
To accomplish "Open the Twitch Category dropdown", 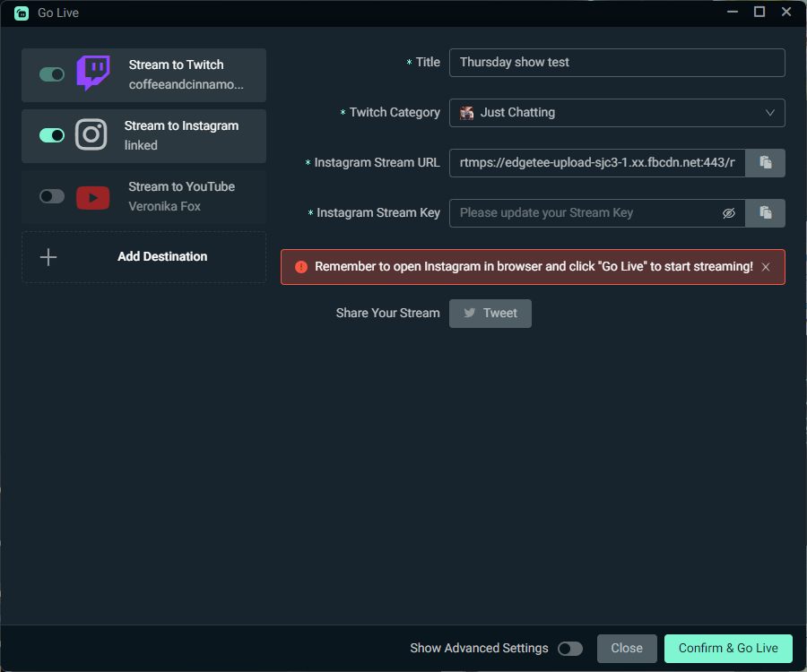I will [617, 113].
